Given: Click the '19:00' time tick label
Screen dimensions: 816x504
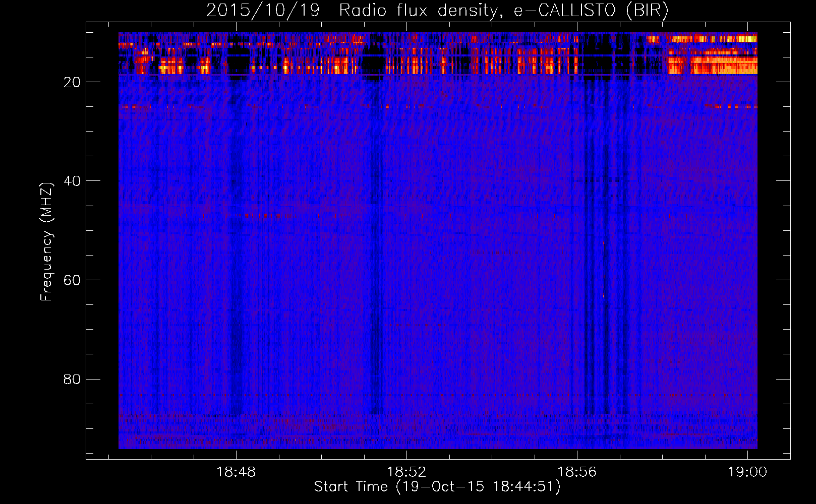Looking at the screenshot, I should 747,472.
